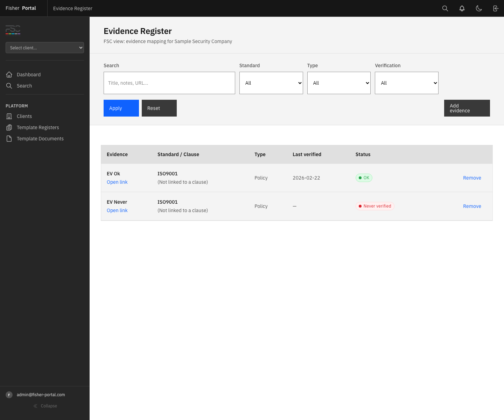The width and height of the screenshot is (504, 420).
Task: Select the Dashboard home icon
Action: coord(9,74)
